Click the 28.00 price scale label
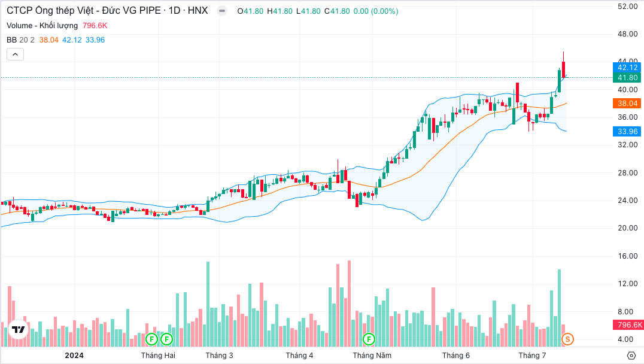Image resolution: width=644 pixels, height=364 pixels. click(x=628, y=172)
